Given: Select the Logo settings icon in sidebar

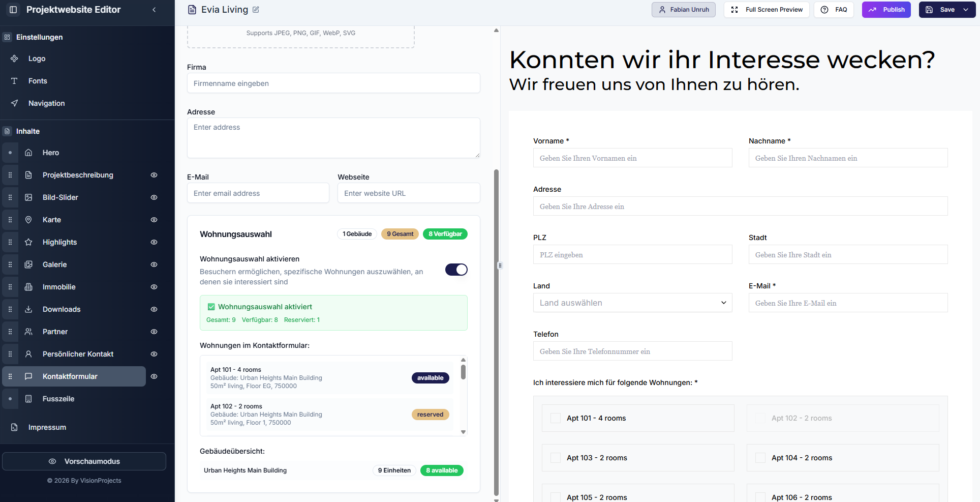Looking at the screenshot, I should [15, 58].
